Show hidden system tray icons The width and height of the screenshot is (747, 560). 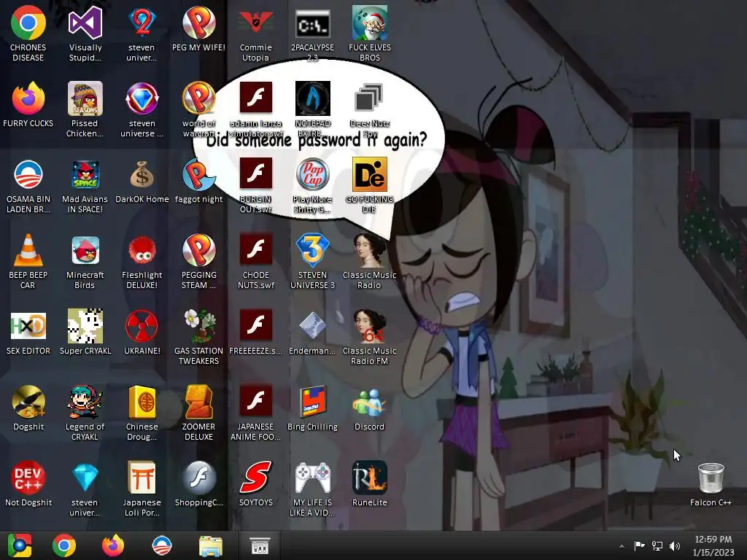pyautogui.click(x=622, y=546)
